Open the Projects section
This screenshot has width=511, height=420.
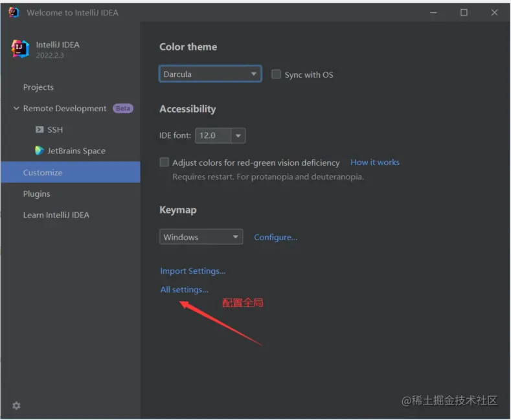[x=38, y=87]
